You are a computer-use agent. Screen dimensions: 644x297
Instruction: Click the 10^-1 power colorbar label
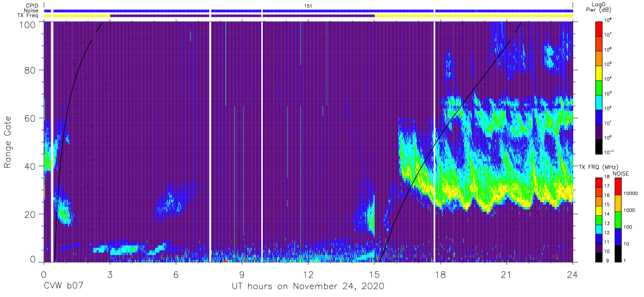click(608, 151)
